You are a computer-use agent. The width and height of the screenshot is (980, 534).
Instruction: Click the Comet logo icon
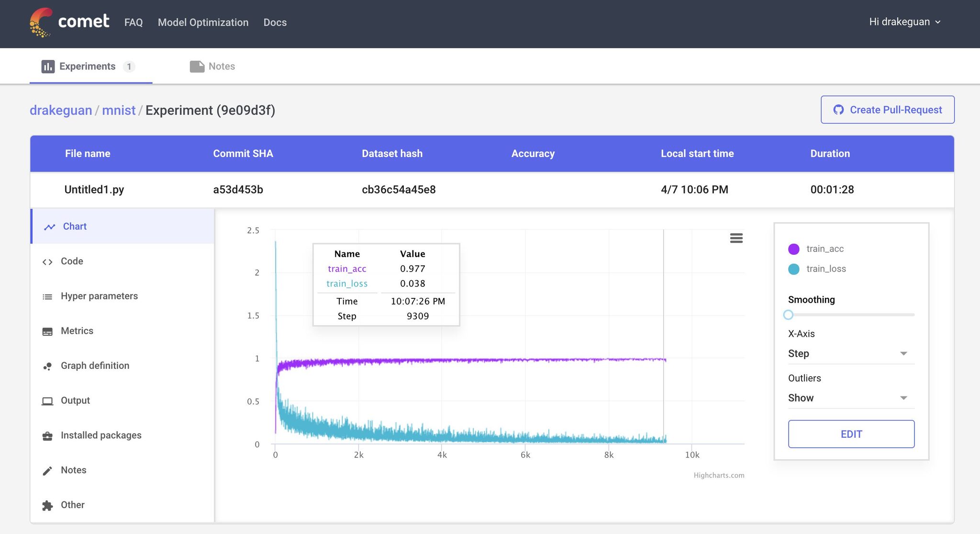click(x=41, y=22)
